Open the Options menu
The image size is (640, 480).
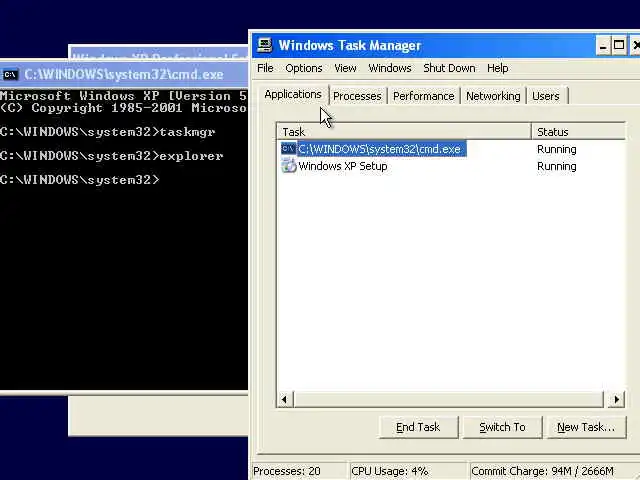pos(304,68)
